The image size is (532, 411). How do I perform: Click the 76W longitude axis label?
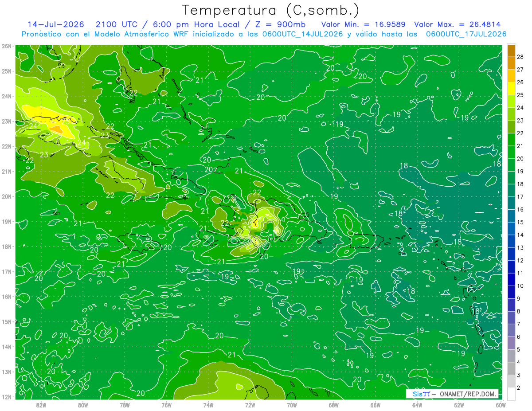pos(166,405)
